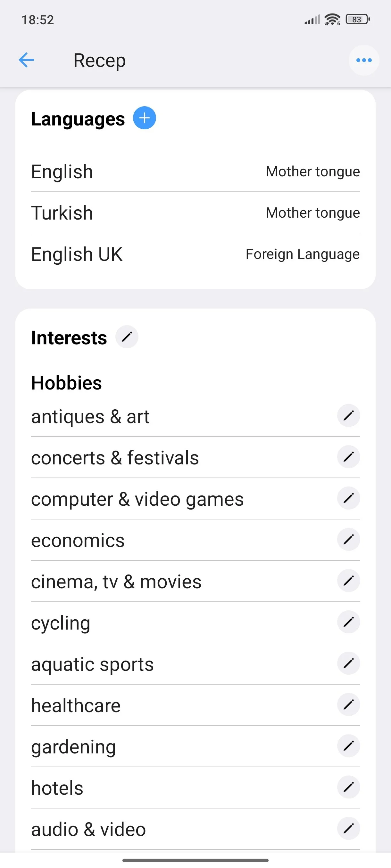This screenshot has width=391, height=868.
Task: Edit the concerts & festivals hobby
Action: coord(348,457)
